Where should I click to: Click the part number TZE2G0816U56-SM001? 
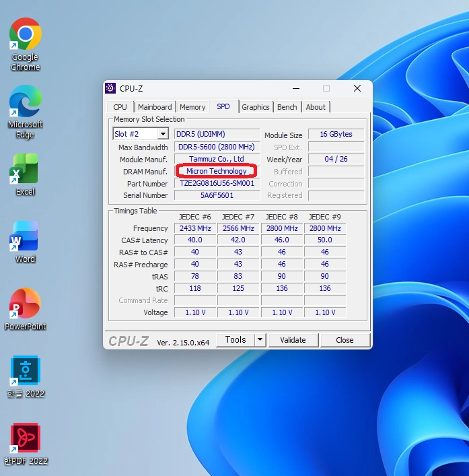(217, 183)
